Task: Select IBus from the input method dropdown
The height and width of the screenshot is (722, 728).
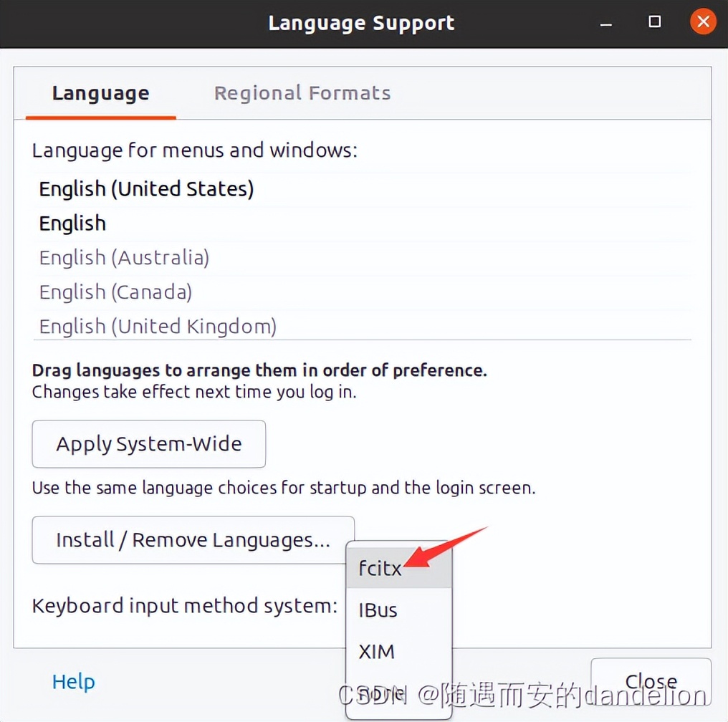Action: (378, 610)
